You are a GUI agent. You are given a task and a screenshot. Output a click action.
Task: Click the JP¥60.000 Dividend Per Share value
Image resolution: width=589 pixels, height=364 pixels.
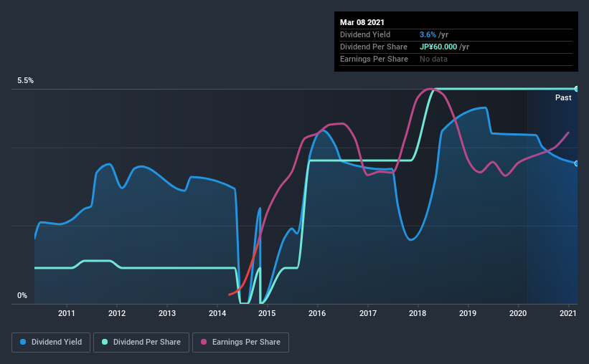tap(438, 47)
